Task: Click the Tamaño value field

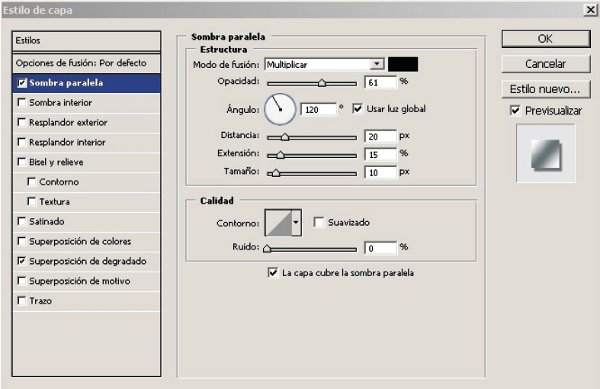Action: coord(380,173)
